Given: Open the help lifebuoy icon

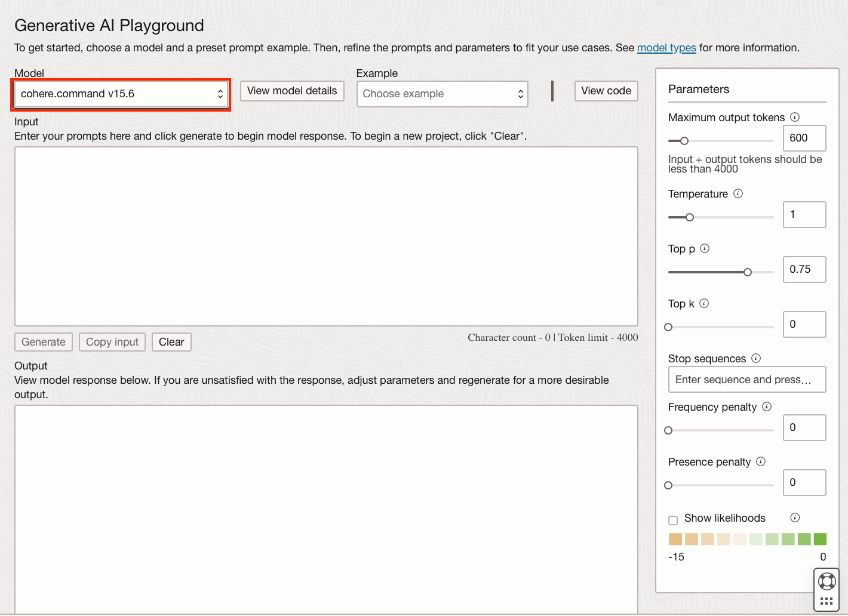Looking at the screenshot, I should 827,581.
